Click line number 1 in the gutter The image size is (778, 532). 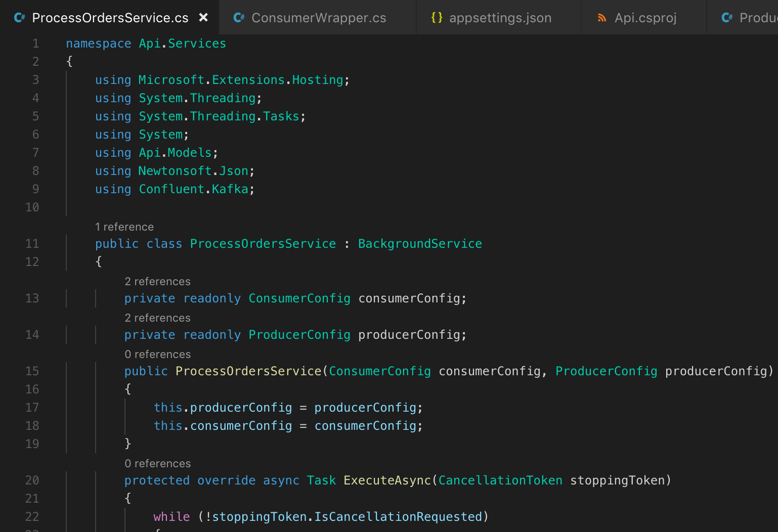click(x=35, y=43)
